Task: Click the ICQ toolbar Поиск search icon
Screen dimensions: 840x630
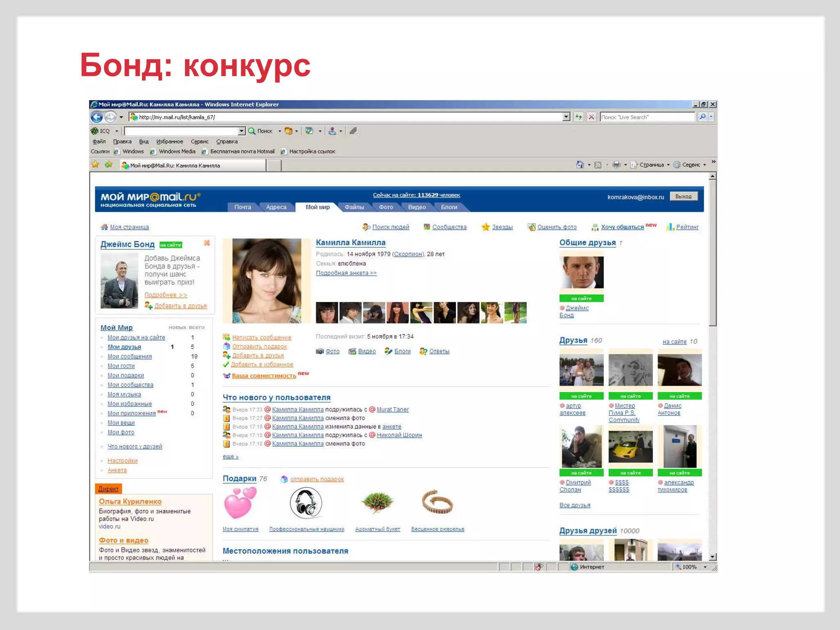Action: (252, 131)
